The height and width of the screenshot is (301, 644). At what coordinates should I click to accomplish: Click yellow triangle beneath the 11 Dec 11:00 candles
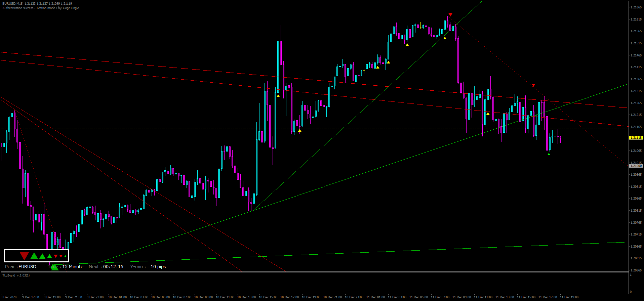tap(488, 114)
